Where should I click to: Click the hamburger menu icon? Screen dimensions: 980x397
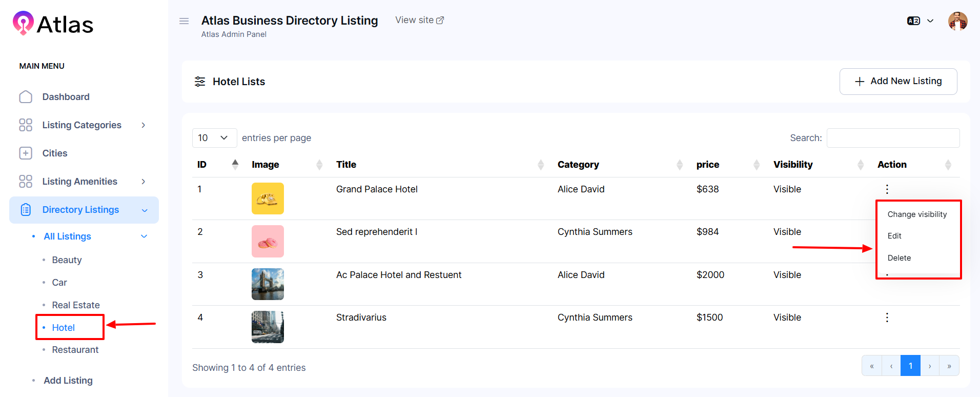[x=184, y=21]
